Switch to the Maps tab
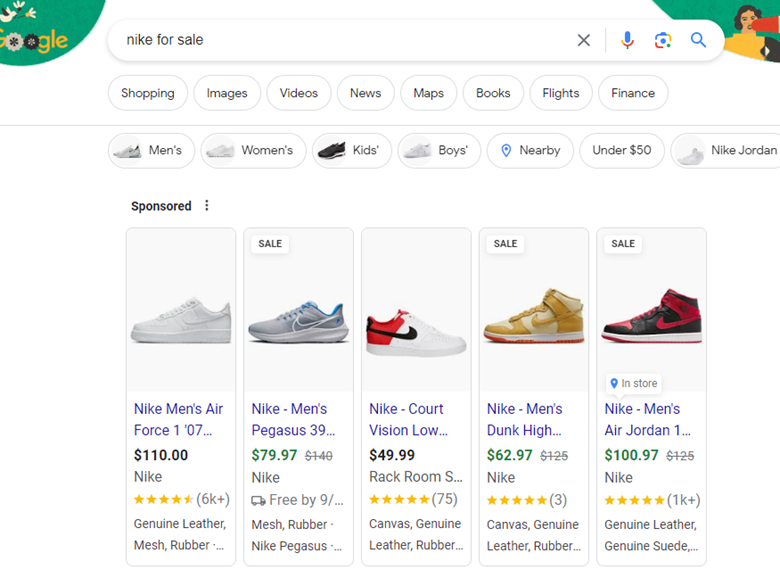Viewport: 780px width, 578px height. coord(428,93)
